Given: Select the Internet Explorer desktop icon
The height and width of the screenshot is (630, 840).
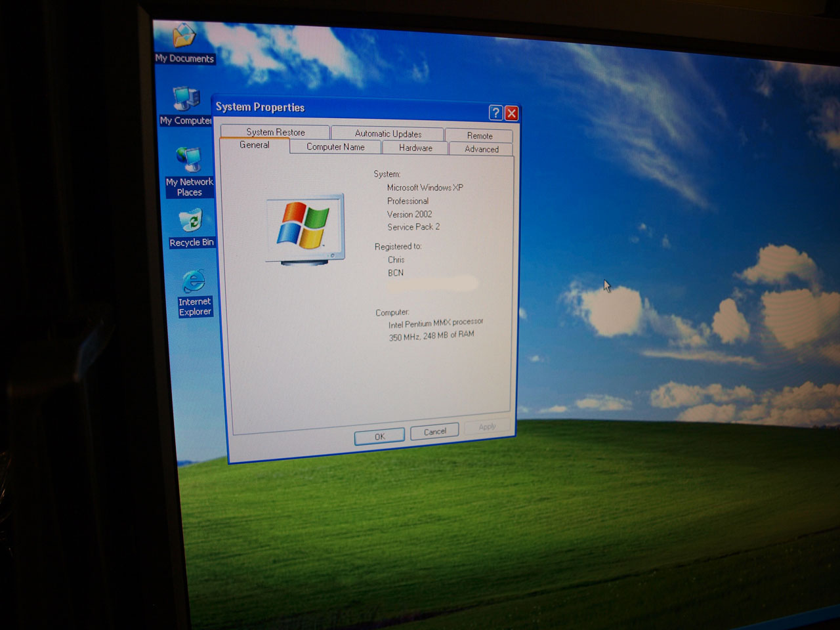Looking at the screenshot, I should (x=195, y=293).
